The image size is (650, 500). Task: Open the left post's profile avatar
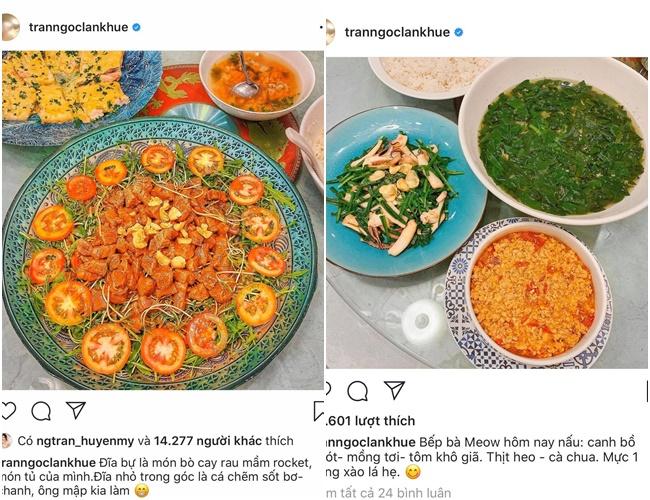click(x=10, y=27)
